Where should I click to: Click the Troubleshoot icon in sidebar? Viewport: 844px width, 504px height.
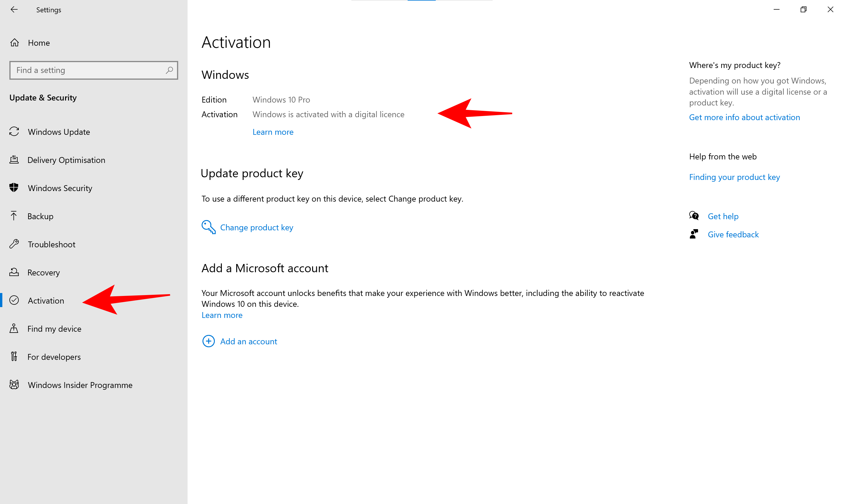tap(14, 244)
